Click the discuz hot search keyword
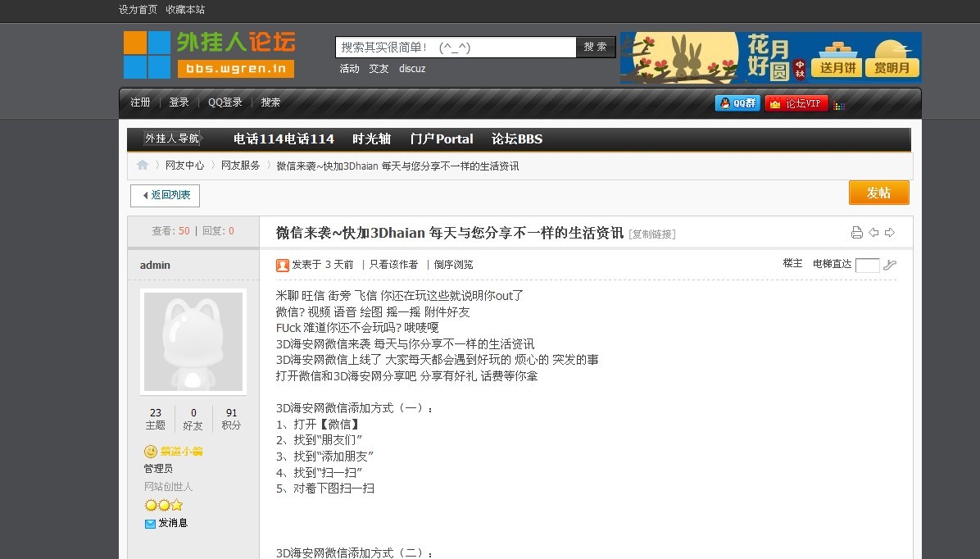Viewport: 980px width, 559px height. [x=412, y=69]
